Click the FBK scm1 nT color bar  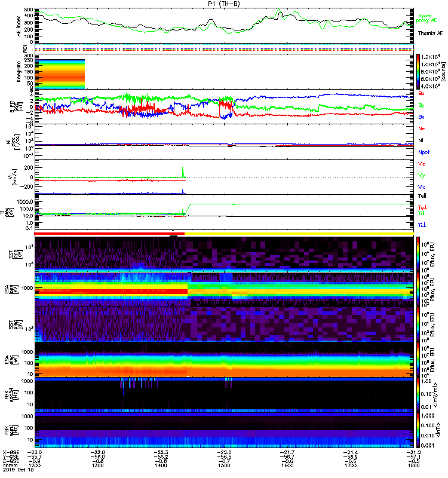418,430
